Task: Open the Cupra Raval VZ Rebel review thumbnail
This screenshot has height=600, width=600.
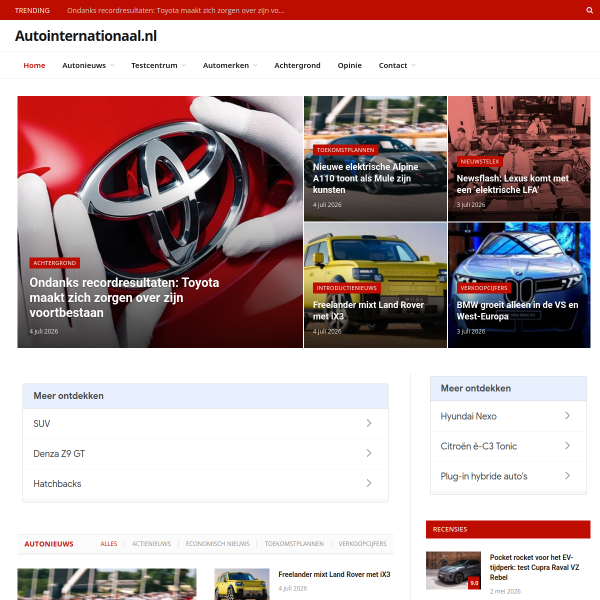Action: click(x=453, y=571)
